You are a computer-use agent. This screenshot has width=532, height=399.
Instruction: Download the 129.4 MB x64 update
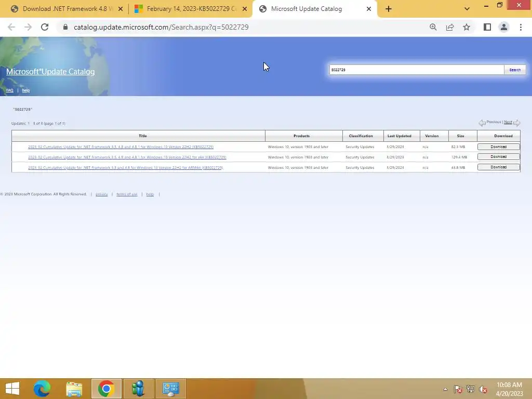[x=498, y=157]
